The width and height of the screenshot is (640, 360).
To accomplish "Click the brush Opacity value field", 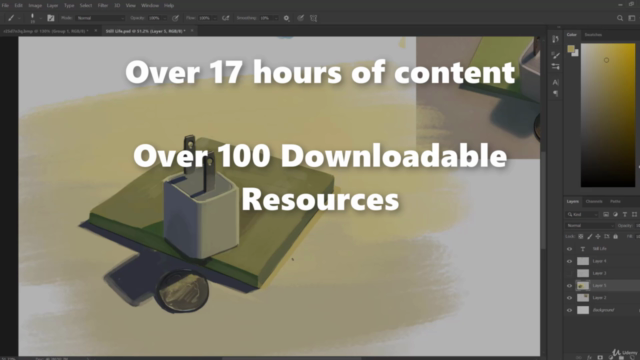I will [154, 18].
